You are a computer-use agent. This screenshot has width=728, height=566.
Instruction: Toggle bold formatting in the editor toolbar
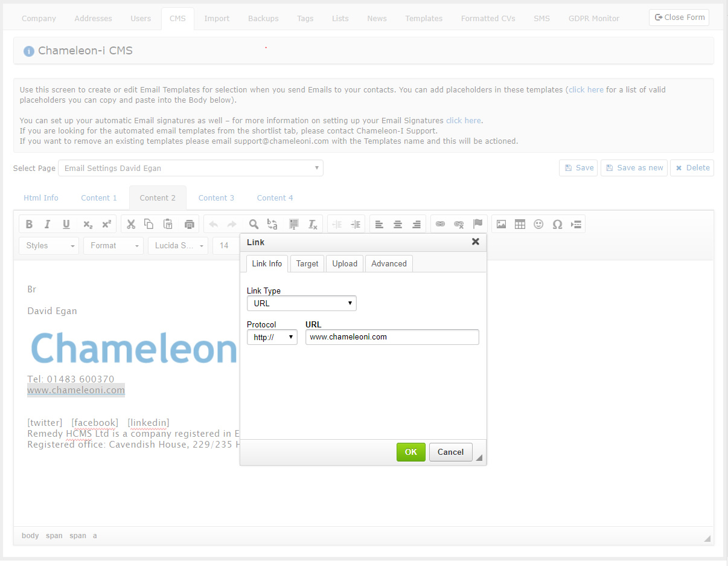pyautogui.click(x=29, y=224)
